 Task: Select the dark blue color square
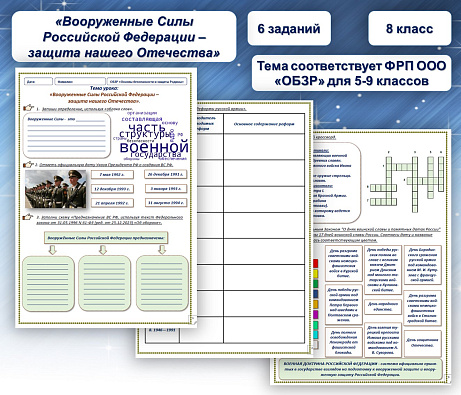click(315, 294)
